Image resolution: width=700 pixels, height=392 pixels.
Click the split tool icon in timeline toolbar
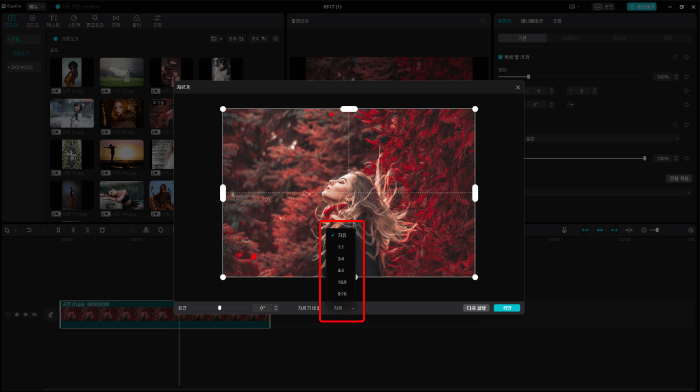coord(58,230)
